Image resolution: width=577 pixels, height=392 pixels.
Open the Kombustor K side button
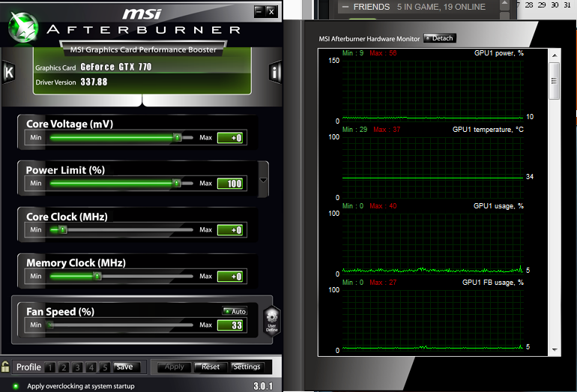9,72
